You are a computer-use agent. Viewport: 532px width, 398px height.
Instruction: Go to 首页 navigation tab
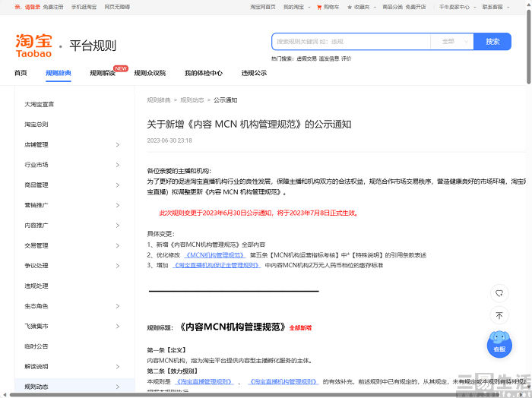(21, 74)
